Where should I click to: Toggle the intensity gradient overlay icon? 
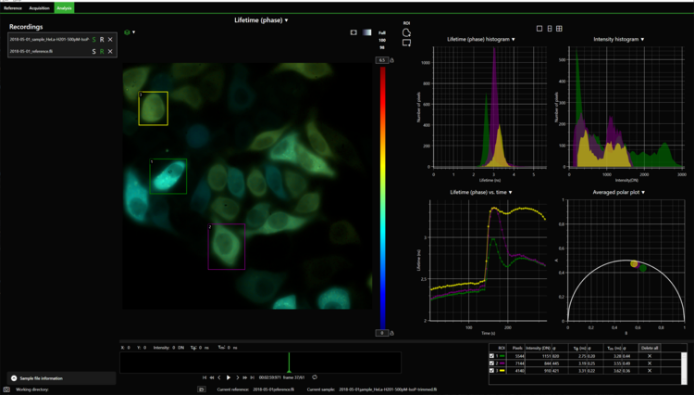(x=367, y=32)
